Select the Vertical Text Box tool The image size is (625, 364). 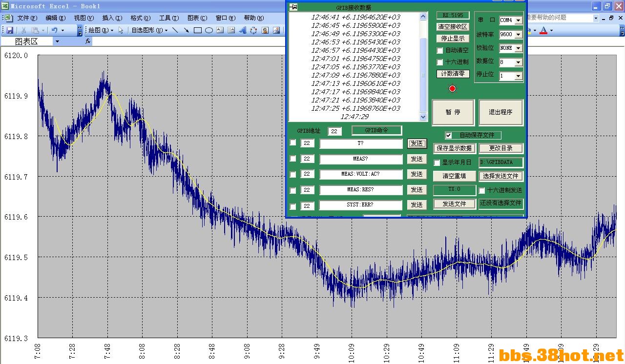231,30
